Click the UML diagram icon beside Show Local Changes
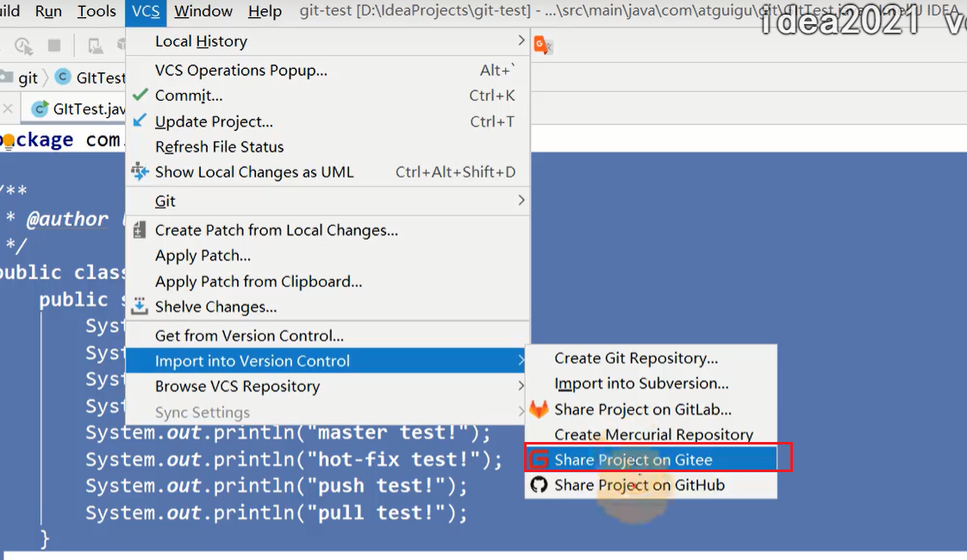The image size is (967, 560). [140, 171]
